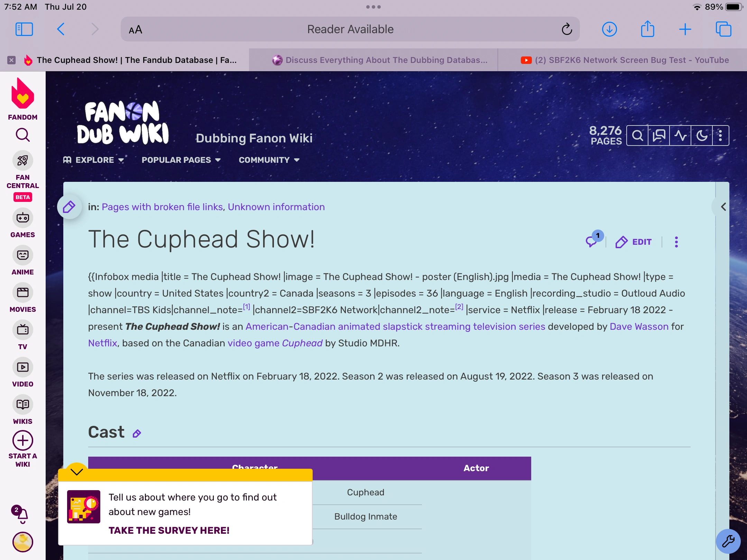The image size is (747, 560).
Task: Open notifications bell with badge
Action: 21,515
